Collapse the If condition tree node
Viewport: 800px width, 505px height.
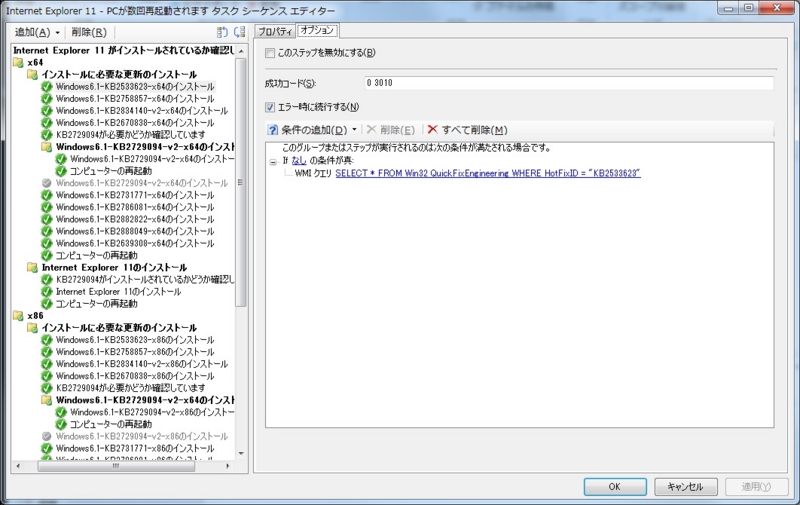click(x=273, y=162)
